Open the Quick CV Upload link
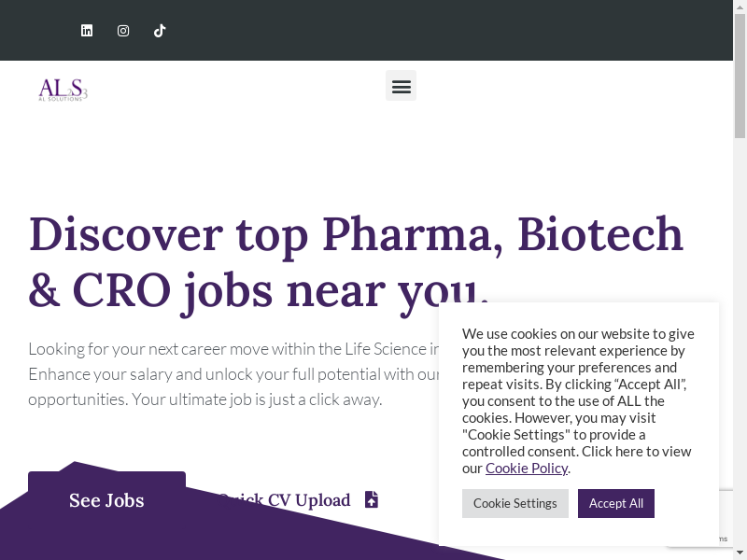The image size is (747, 560). 285,500
